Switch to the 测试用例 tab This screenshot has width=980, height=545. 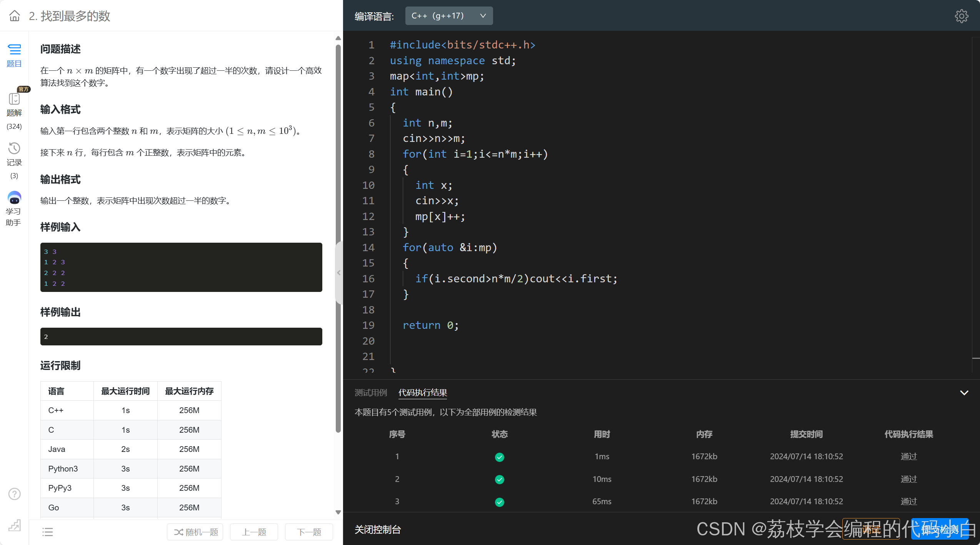pos(370,393)
